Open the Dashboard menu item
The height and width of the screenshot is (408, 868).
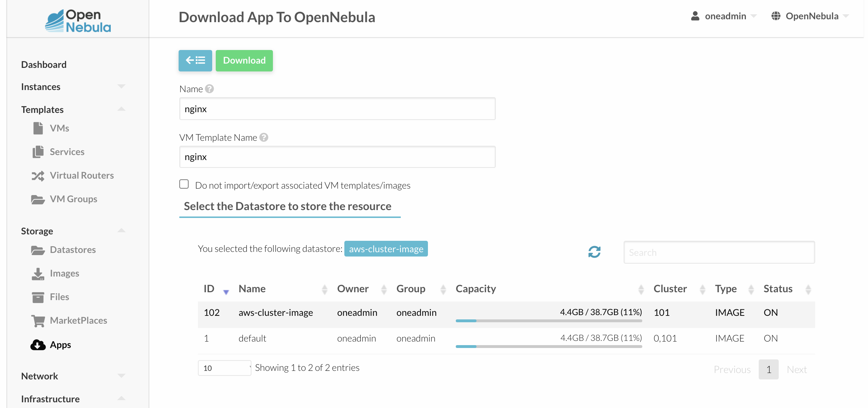click(44, 65)
